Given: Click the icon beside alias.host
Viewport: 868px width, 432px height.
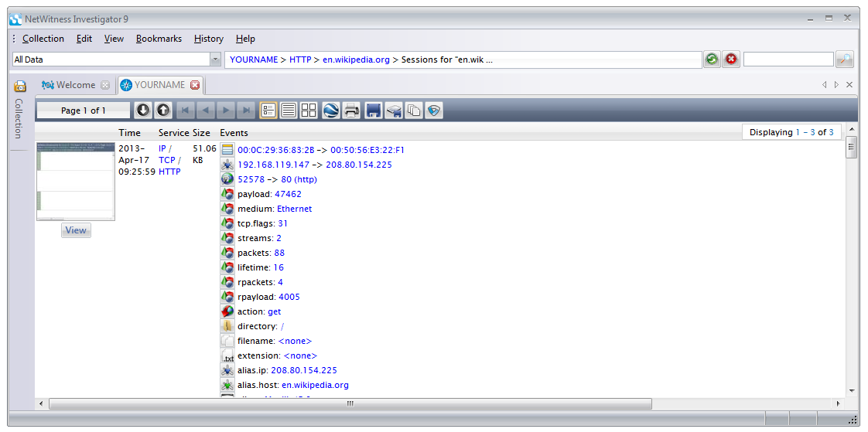Looking at the screenshot, I should [x=227, y=385].
